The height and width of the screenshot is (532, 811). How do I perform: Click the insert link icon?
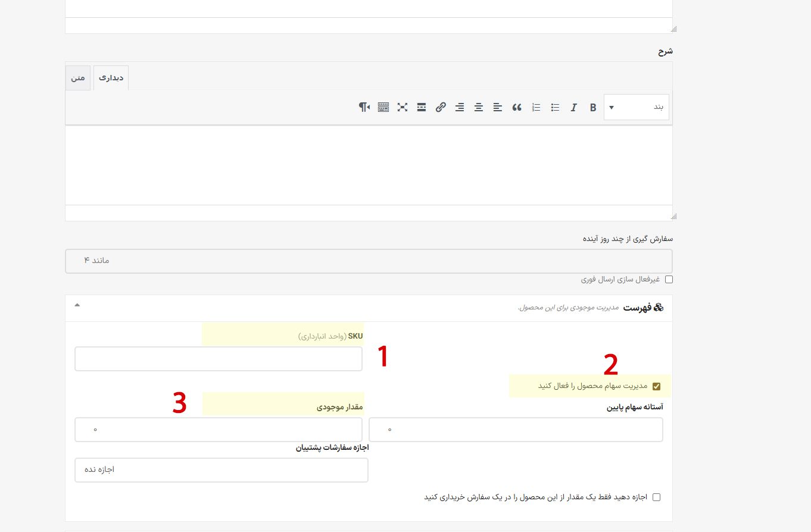pyautogui.click(x=441, y=108)
